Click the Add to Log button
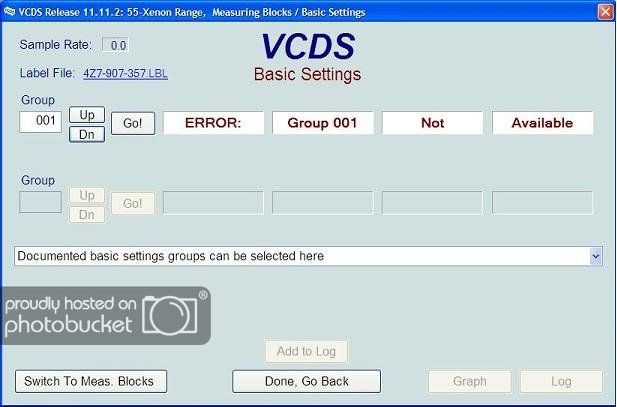Viewport: 617px width, 407px height. click(x=306, y=351)
